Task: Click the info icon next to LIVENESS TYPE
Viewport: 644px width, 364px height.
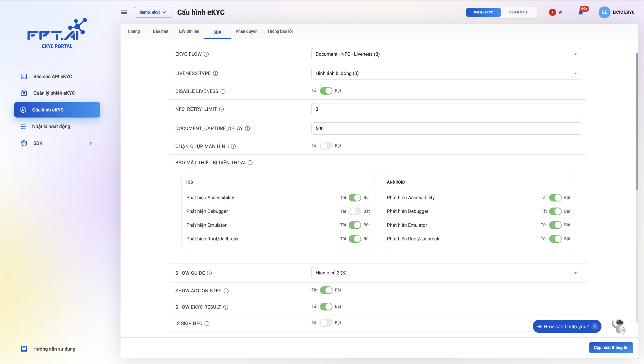Action: click(x=216, y=74)
